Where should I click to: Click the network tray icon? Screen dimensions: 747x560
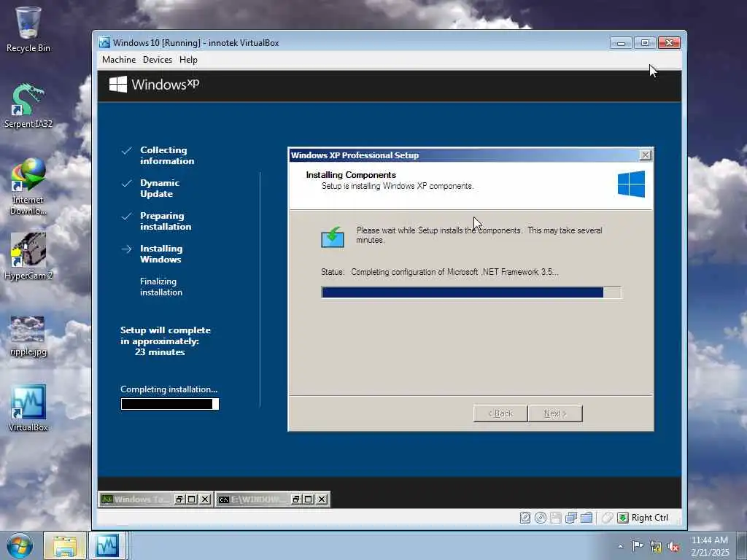[656, 547]
